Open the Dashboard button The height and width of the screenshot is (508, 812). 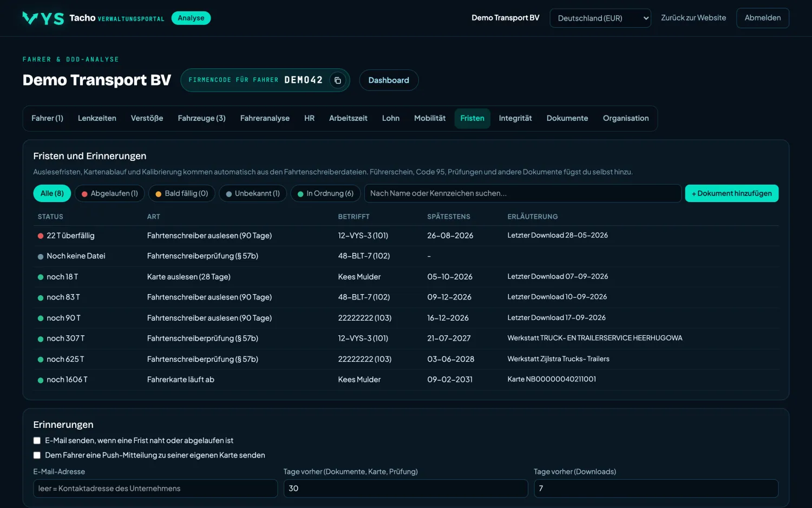point(389,80)
